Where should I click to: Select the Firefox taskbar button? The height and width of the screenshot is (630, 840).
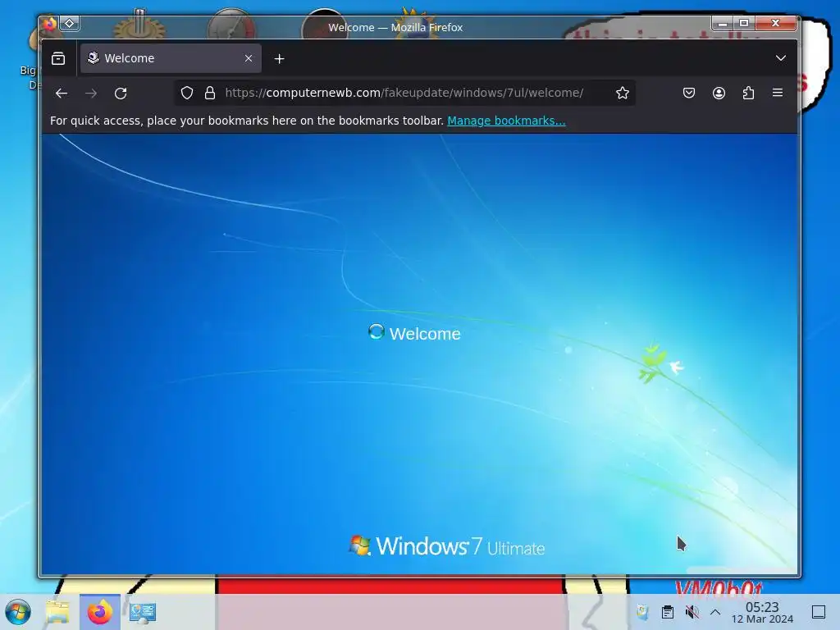[99, 612]
